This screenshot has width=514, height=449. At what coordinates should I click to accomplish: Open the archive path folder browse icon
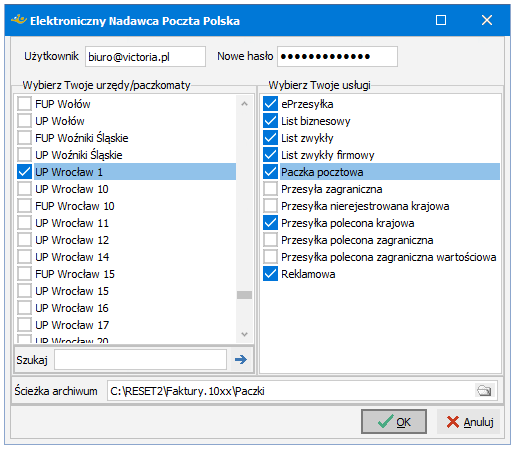pyautogui.click(x=484, y=390)
